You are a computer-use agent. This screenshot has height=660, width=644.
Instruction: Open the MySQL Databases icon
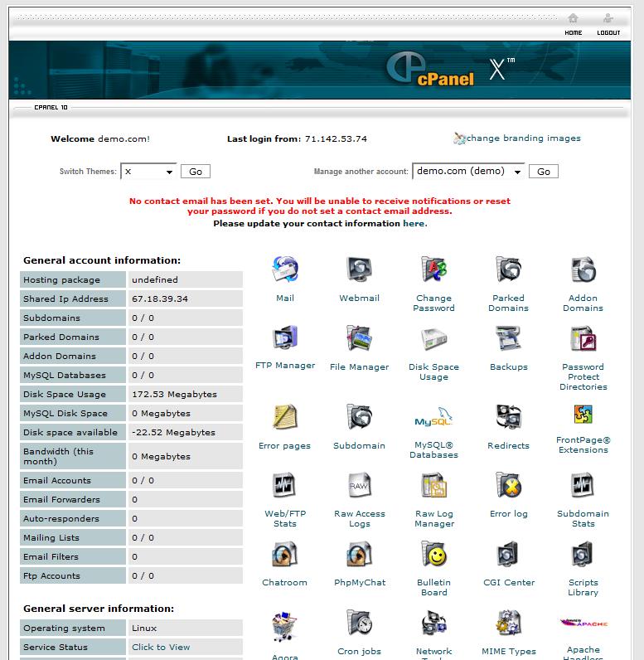pos(433,418)
